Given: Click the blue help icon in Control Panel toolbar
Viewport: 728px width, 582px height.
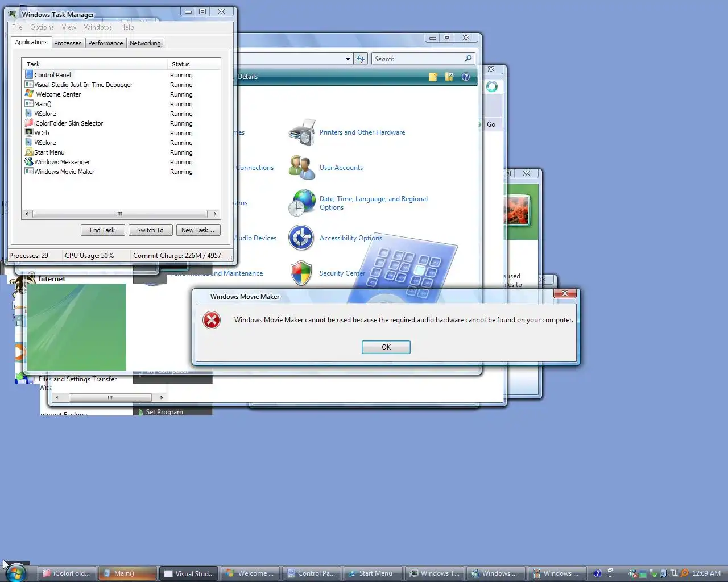Looking at the screenshot, I should click(x=466, y=77).
